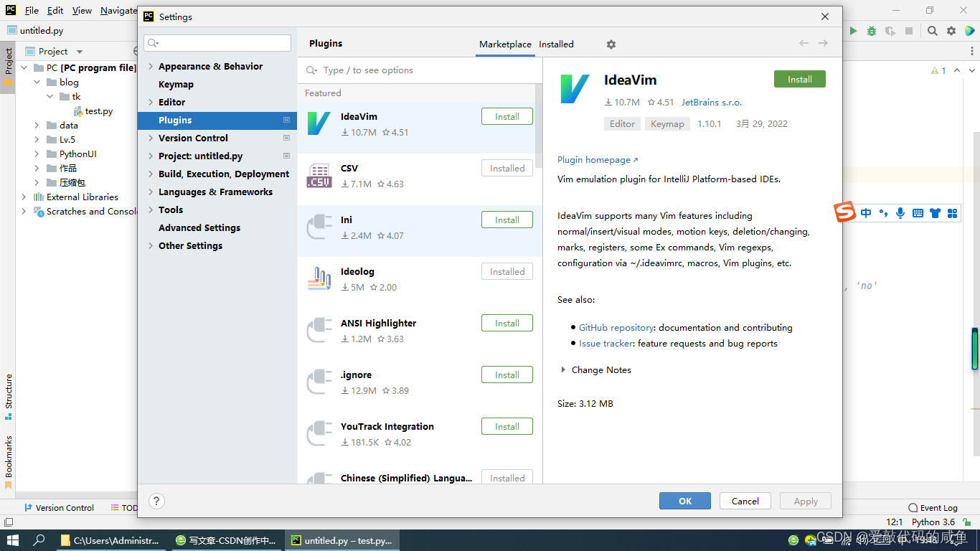Screen dimensions: 980x551
Task: Install YouTrack Integration plugin
Action: click(x=507, y=426)
